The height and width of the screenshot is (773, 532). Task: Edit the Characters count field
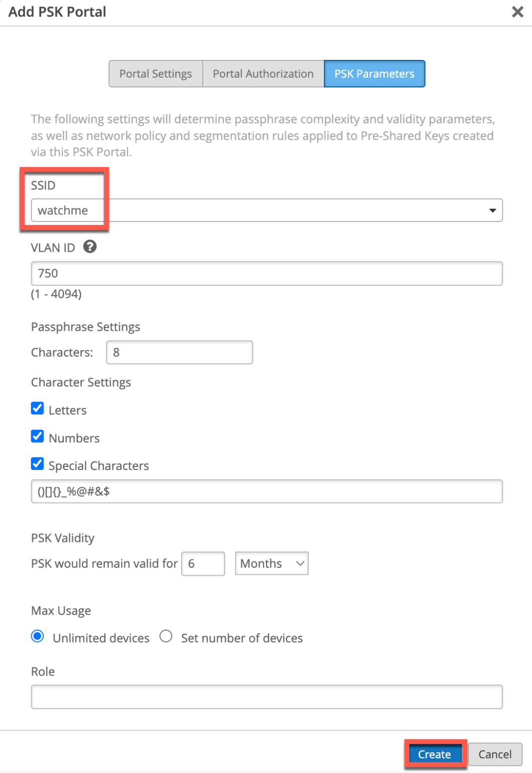pos(179,352)
